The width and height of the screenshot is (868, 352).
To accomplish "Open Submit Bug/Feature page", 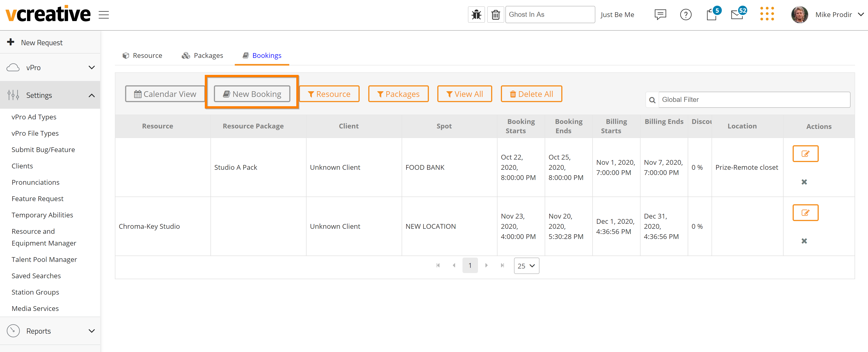I will [43, 150].
